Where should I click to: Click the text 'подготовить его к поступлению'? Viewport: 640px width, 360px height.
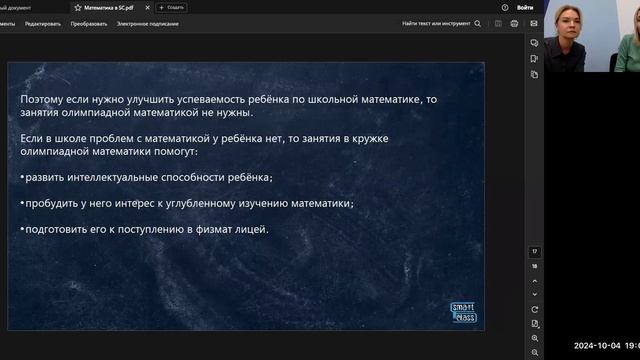click(x=105, y=229)
